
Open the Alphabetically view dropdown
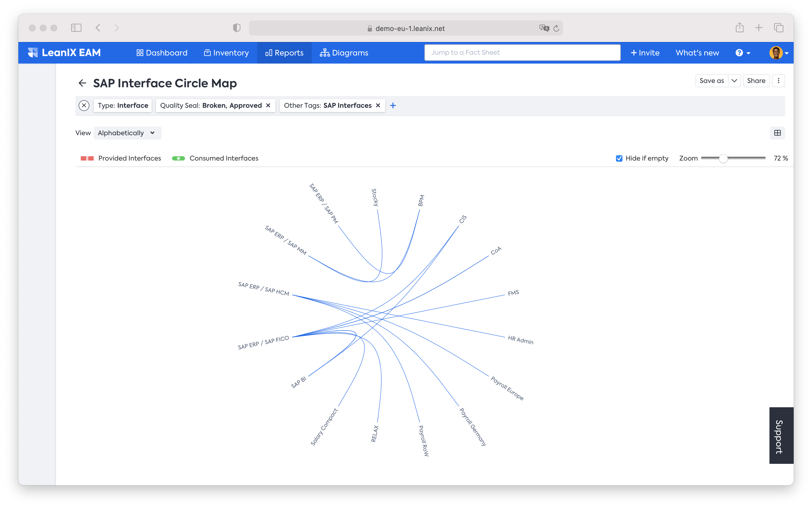(x=126, y=132)
